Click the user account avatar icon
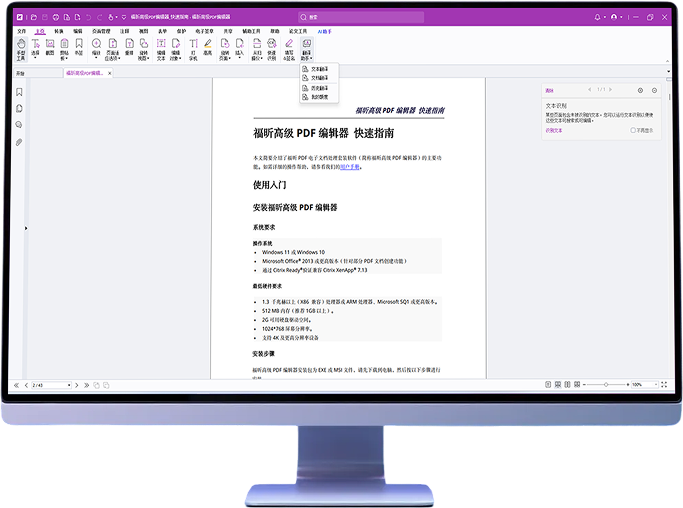Viewport: 683px width, 508px height. coord(614,17)
